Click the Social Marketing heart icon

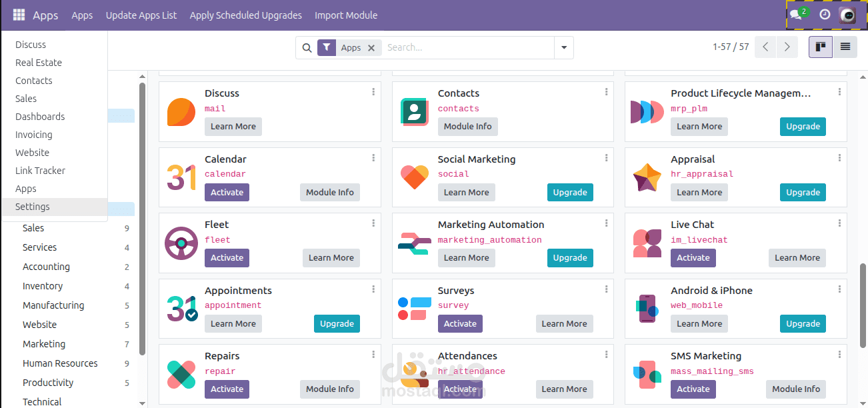414,177
